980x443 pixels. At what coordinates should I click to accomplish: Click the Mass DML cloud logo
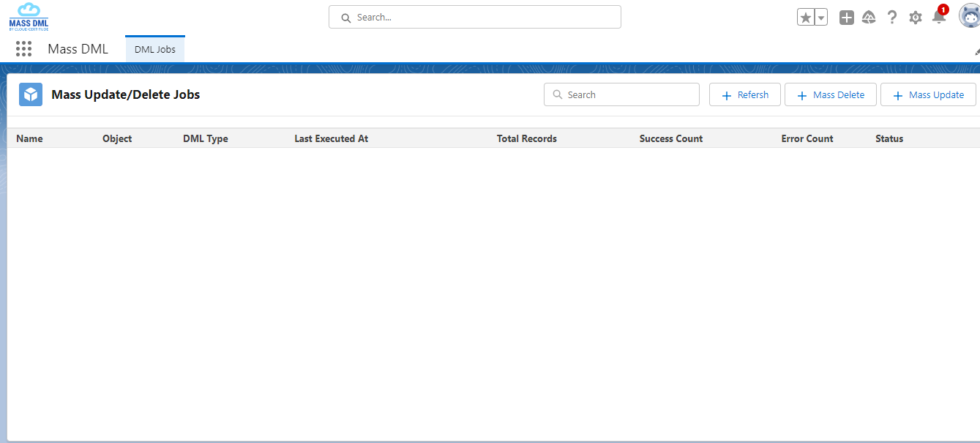tap(29, 17)
